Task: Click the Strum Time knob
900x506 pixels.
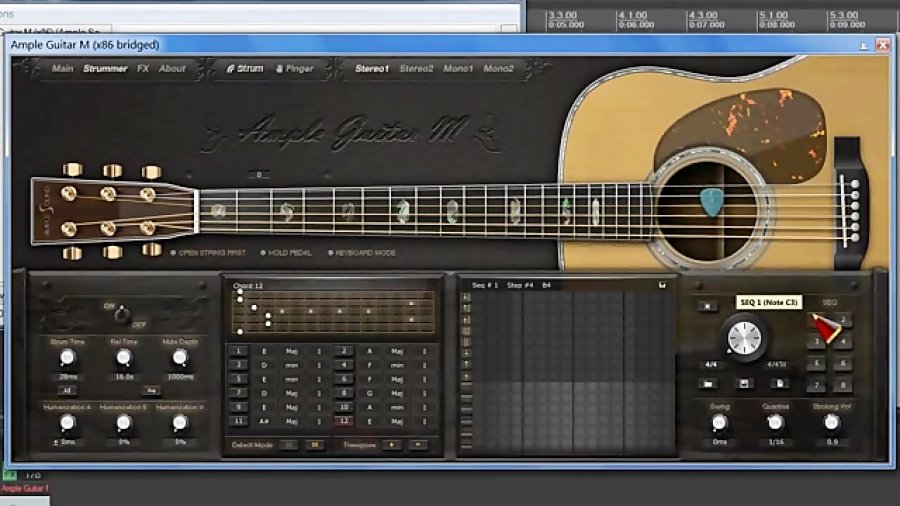Action: point(67,357)
